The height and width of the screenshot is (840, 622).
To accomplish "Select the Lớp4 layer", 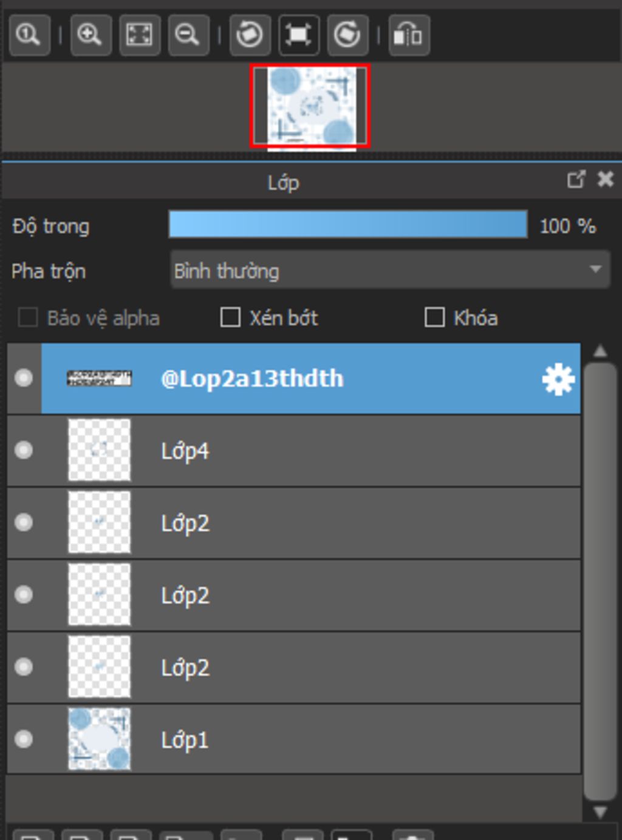I will 310,450.
